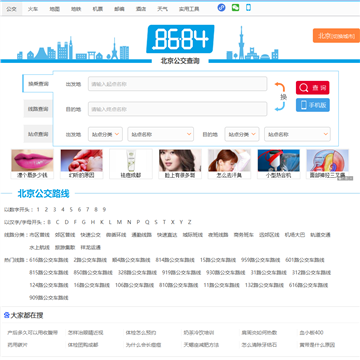Swap origin and destination with 换 arrows
Viewport: 360px width, 360px height.
(280, 97)
